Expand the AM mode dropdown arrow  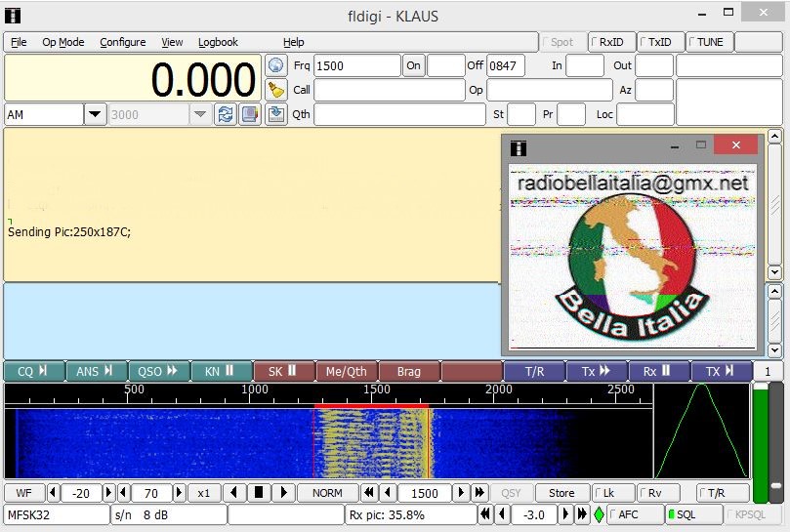point(95,114)
